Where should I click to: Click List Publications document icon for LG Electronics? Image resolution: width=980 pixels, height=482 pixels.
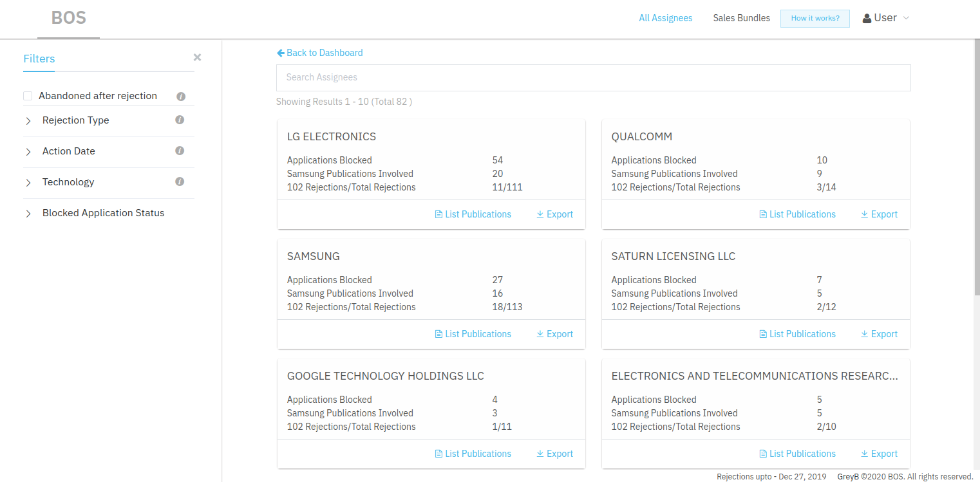(438, 214)
